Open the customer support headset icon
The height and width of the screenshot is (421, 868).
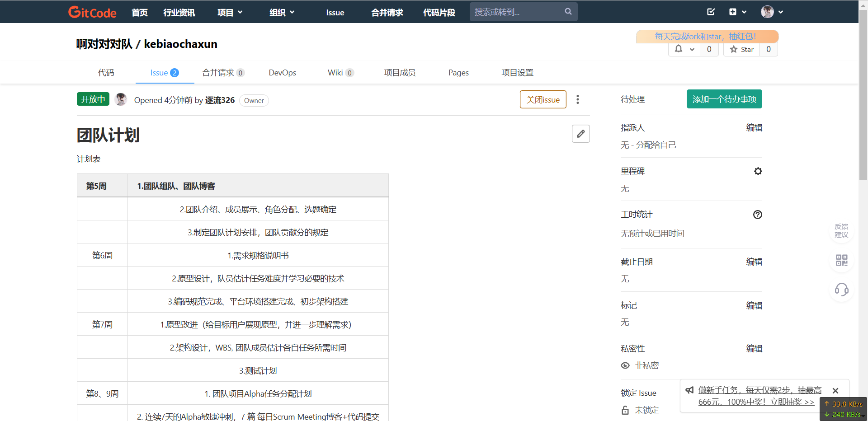click(x=841, y=290)
